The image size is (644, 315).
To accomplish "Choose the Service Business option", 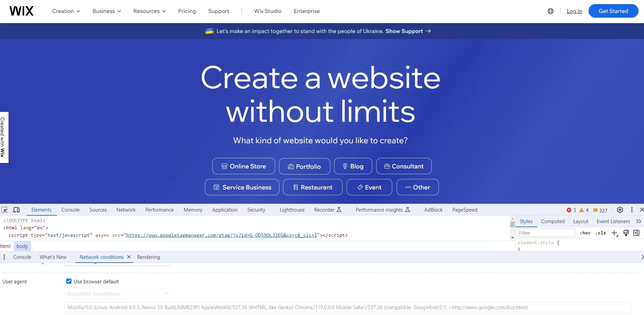I will [242, 187].
